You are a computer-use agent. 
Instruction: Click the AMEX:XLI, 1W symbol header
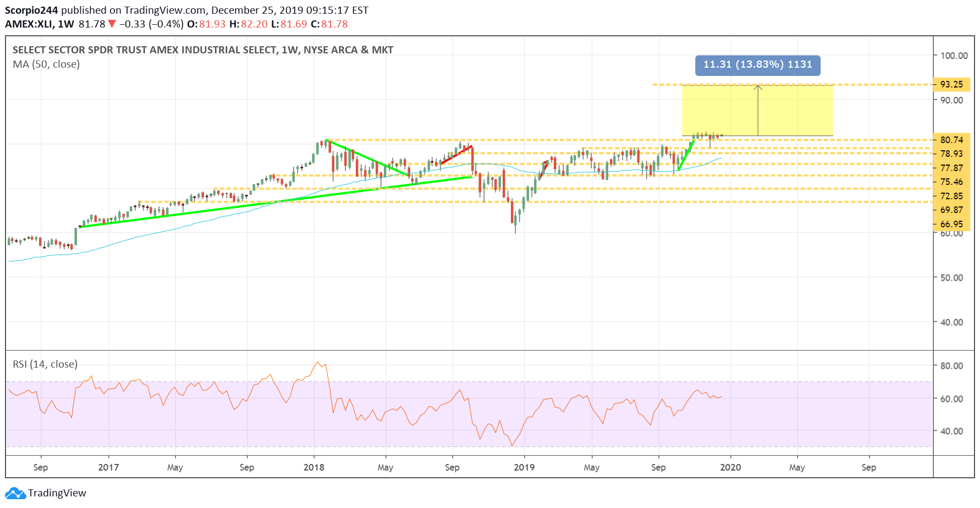pyautogui.click(x=40, y=24)
